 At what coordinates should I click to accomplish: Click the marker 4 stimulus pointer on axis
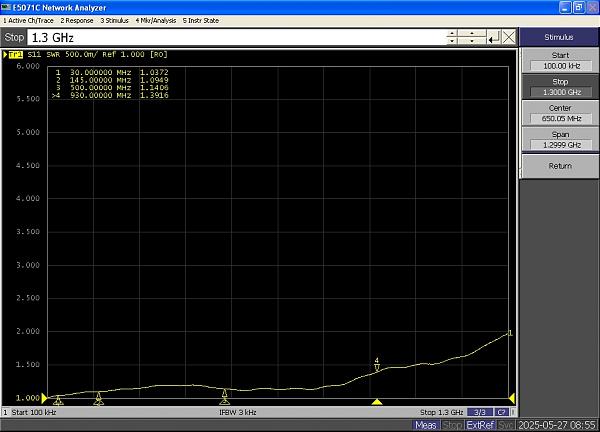(377, 402)
